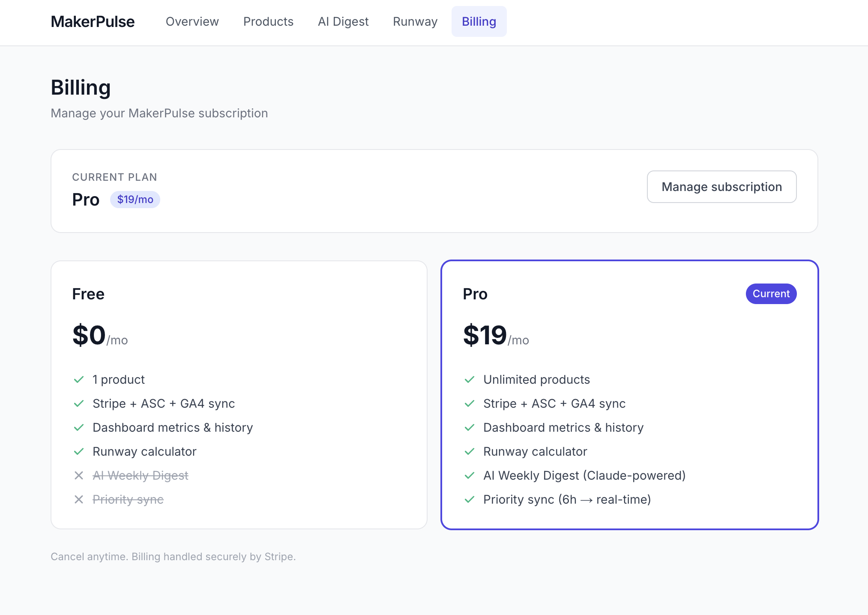Switch to the Products tab
868x615 pixels.
click(268, 21)
